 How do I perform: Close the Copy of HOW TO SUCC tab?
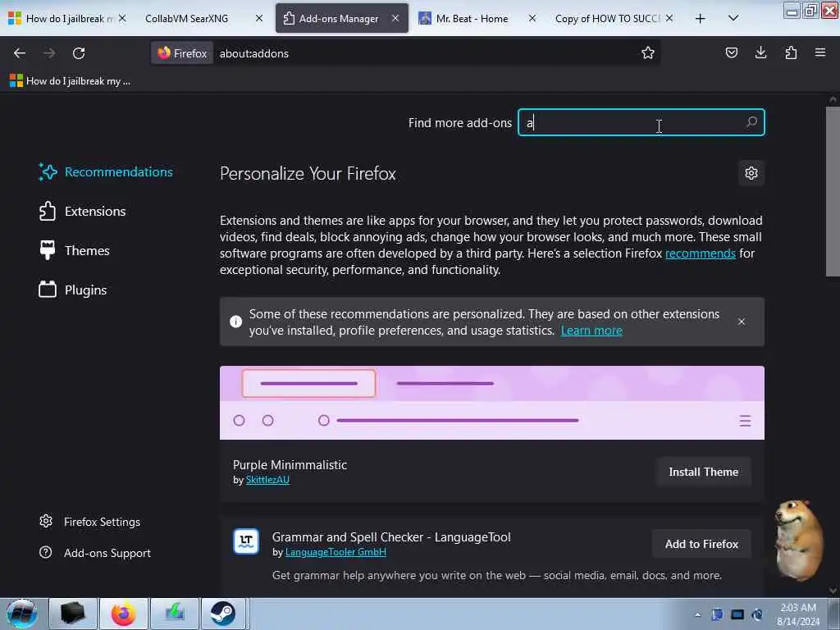(x=669, y=18)
